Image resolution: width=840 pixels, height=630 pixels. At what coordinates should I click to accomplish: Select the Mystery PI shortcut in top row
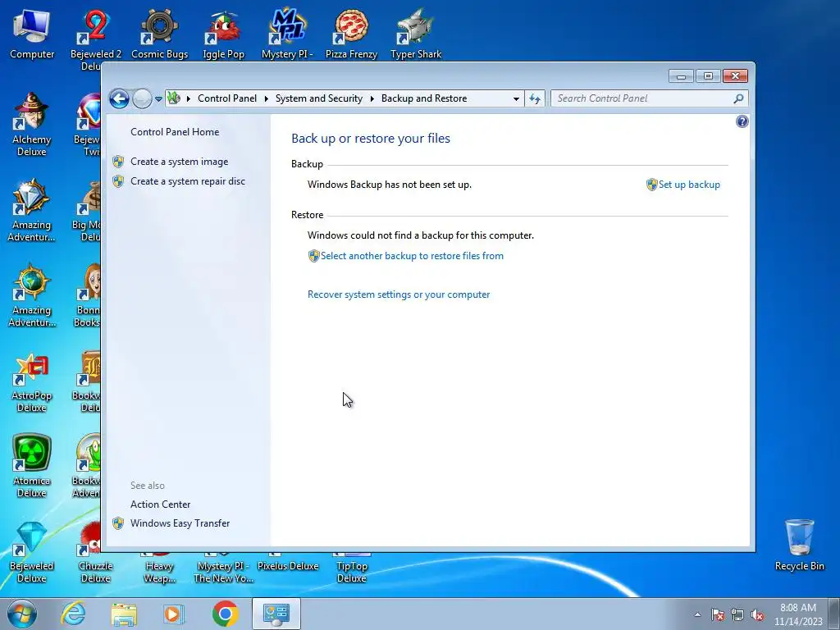pos(287,34)
